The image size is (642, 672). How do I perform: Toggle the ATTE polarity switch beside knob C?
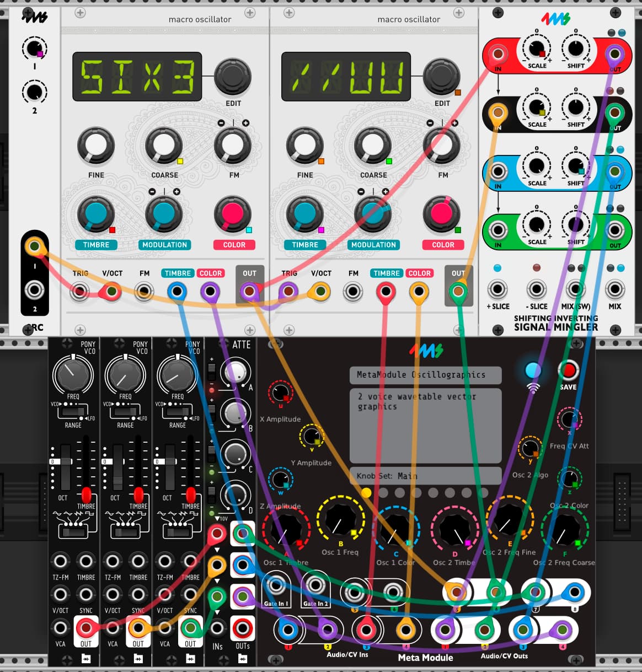point(211,453)
